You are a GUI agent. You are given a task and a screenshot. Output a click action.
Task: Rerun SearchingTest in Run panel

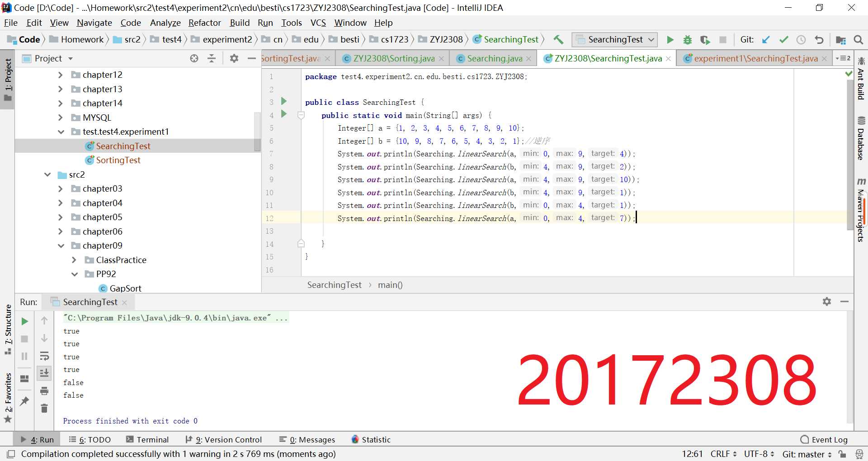[25, 321]
